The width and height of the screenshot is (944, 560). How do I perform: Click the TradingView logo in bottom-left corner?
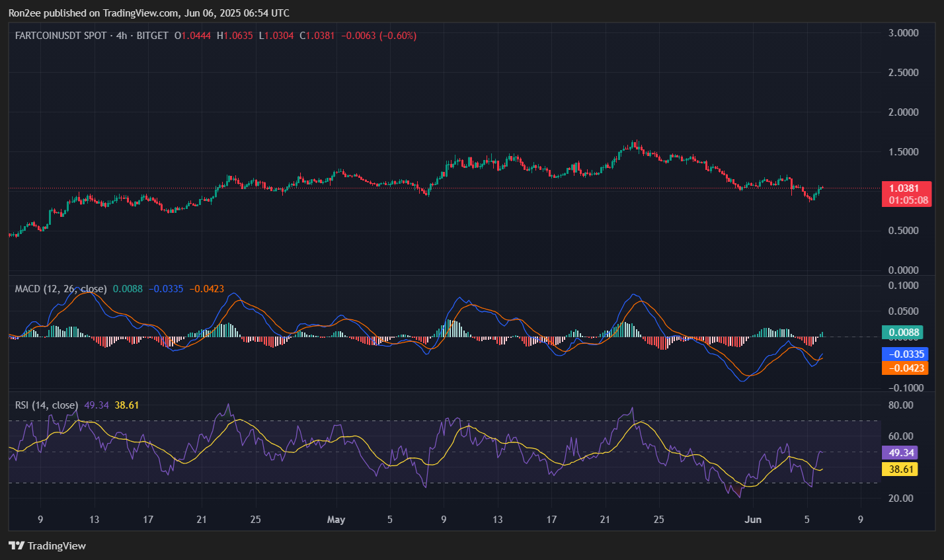[47, 545]
